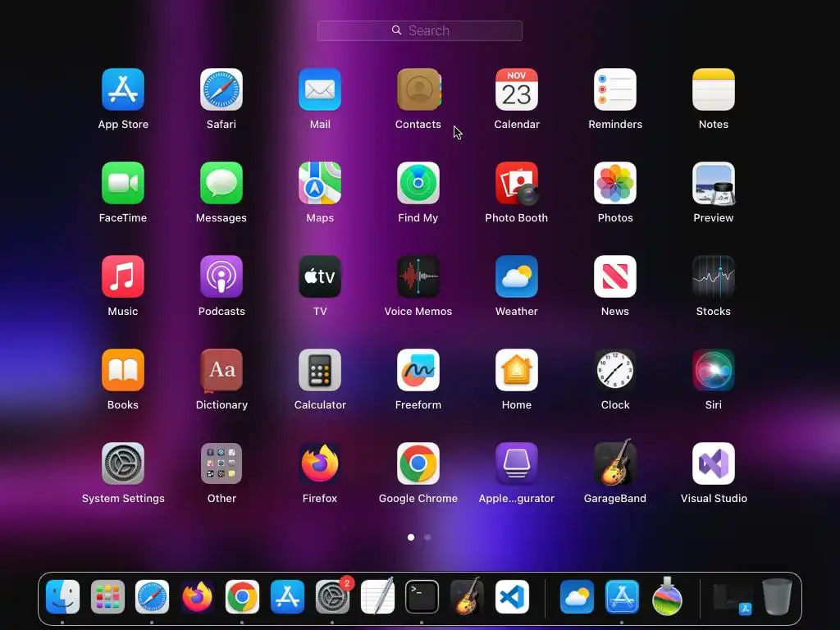This screenshot has height=630, width=840.
Task: Open Safari from the Dock
Action: 152,597
